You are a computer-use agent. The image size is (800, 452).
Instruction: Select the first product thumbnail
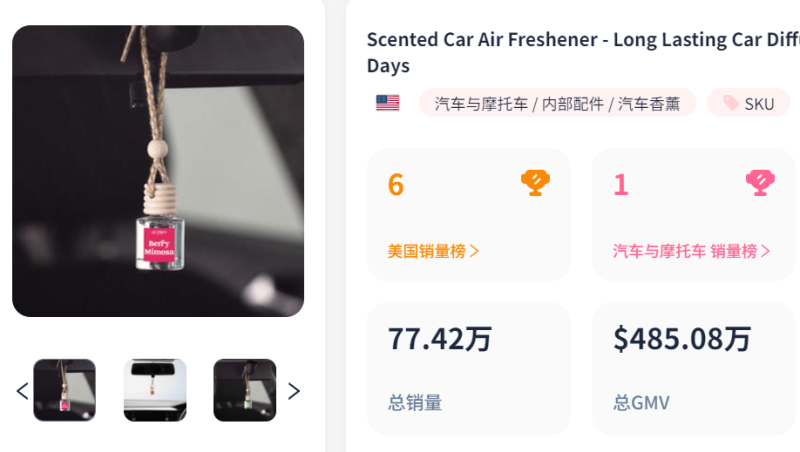click(x=65, y=390)
